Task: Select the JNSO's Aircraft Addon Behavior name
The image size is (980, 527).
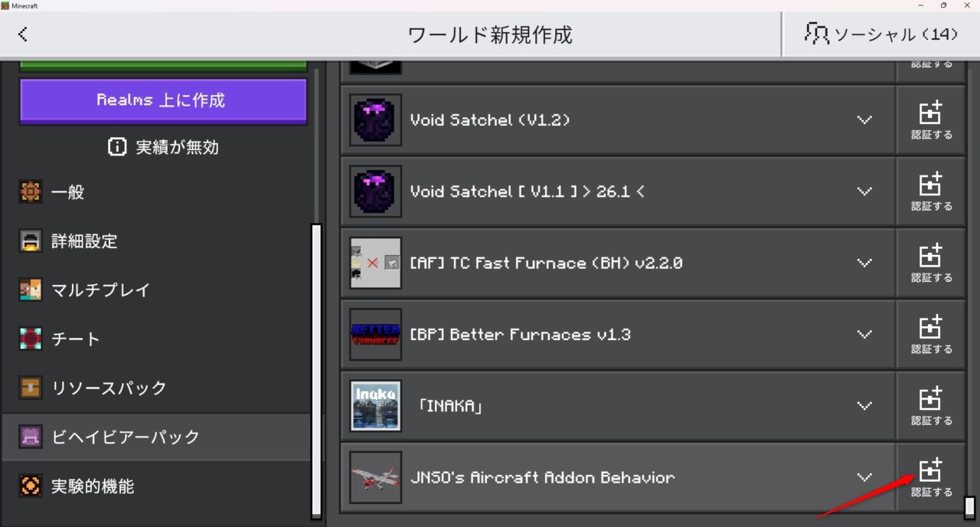Action: (x=542, y=477)
